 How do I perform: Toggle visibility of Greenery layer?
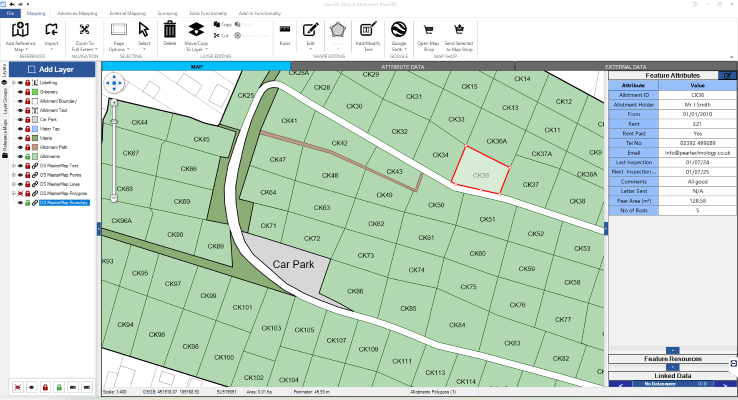coord(20,92)
